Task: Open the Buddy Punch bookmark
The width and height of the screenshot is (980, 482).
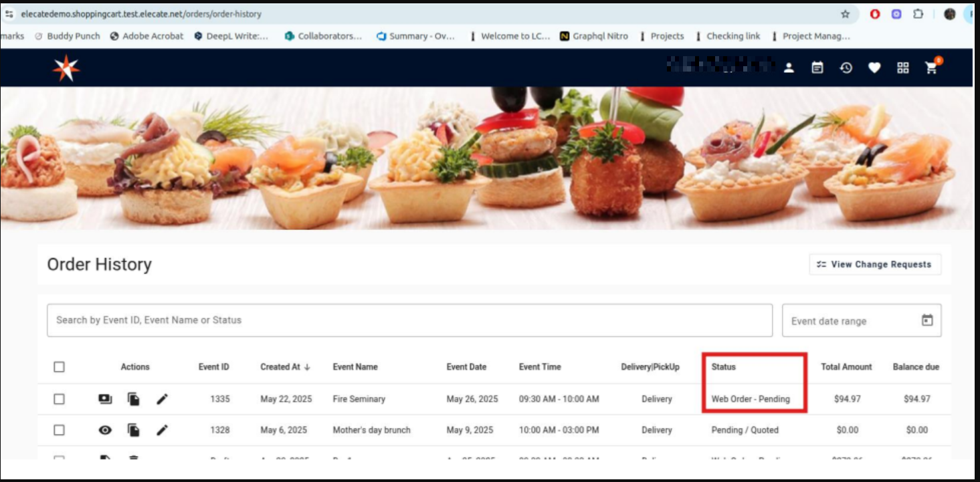Action: [x=67, y=36]
